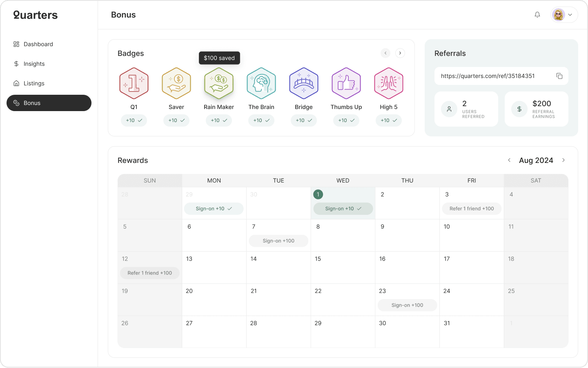The height and width of the screenshot is (368, 588).
Task: Advance the Rewards calendar to September
Action: pyautogui.click(x=563, y=160)
